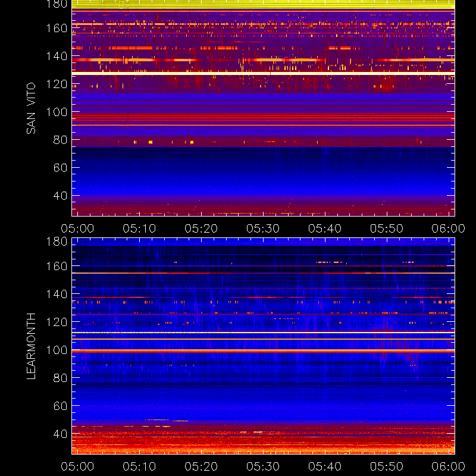This screenshot has height=476, width=476.
Task: Click the SAN VITO vertical axis title
Action: 31,108
